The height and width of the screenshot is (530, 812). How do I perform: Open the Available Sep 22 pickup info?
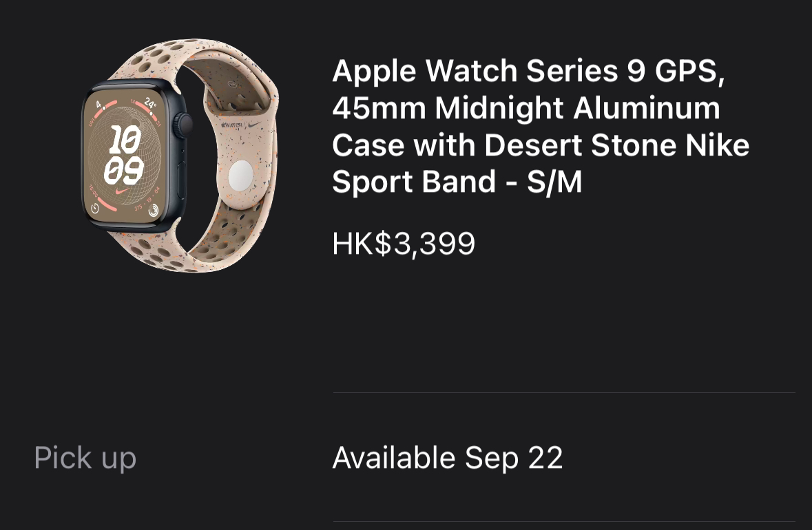[x=448, y=458]
